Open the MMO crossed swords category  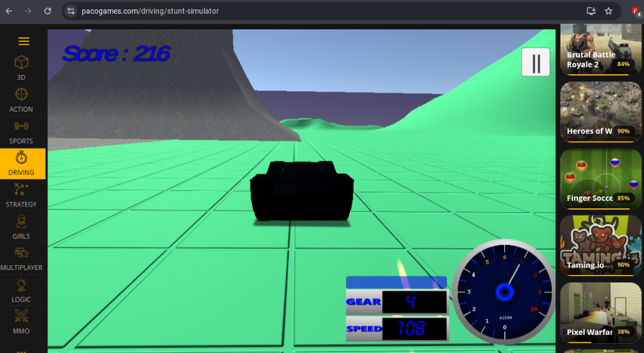click(x=21, y=316)
